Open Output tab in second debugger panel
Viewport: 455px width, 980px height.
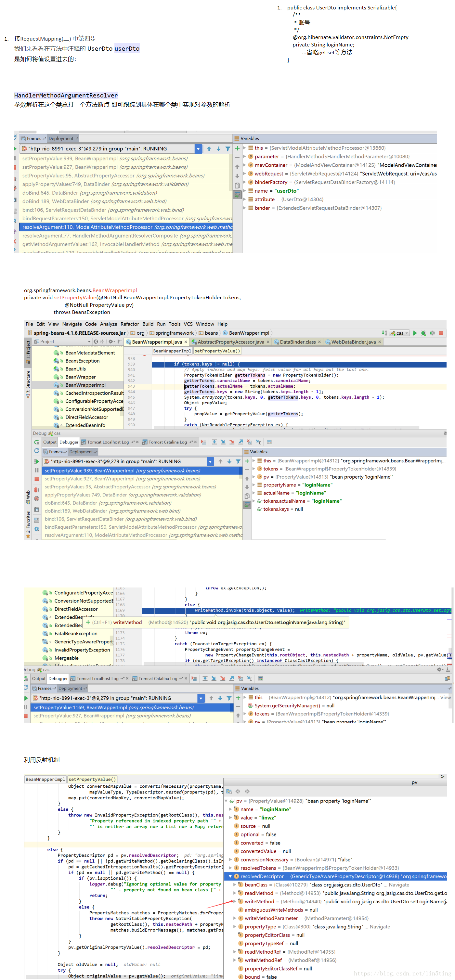coord(49,442)
